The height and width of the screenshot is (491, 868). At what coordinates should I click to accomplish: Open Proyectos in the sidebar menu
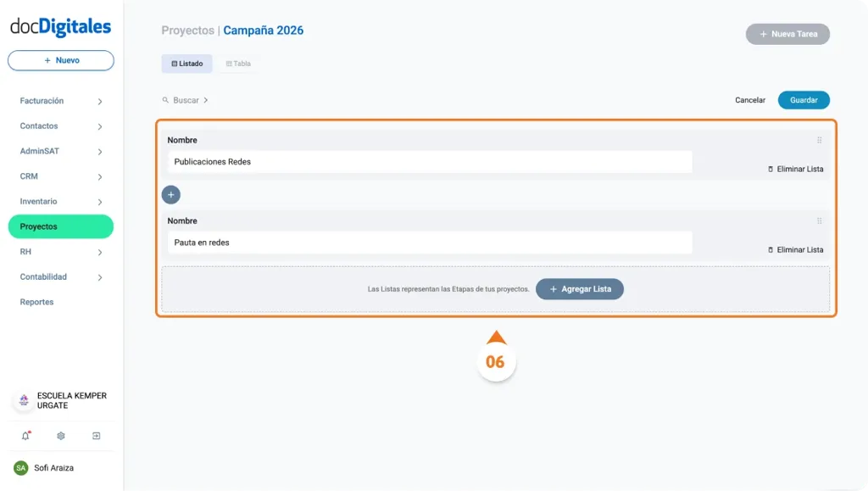click(x=60, y=226)
